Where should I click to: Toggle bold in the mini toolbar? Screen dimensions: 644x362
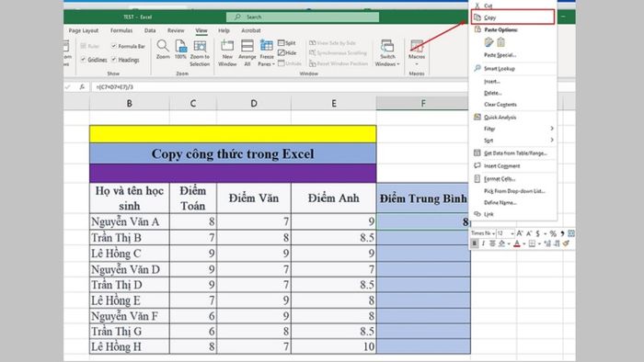(x=475, y=243)
